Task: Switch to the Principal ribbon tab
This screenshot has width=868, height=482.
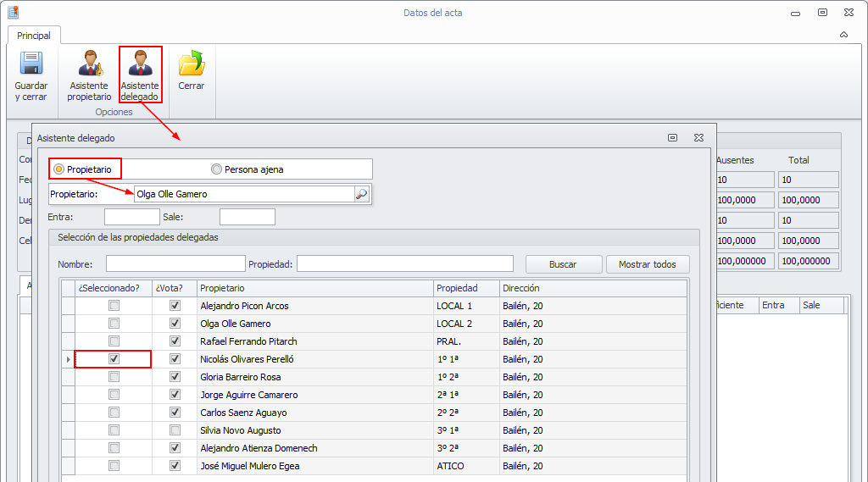Action: pos(34,36)
